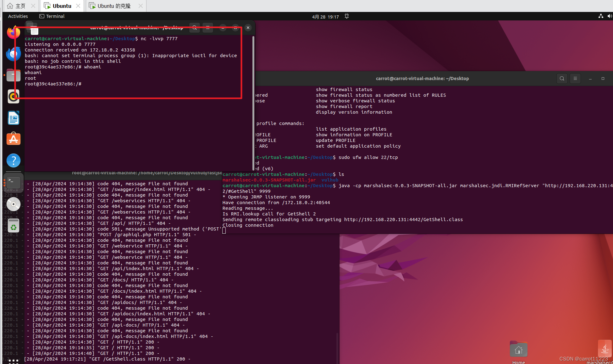The image size is (613, 364).
Task: Launch LibreOffice Writer from the dock
Action: point(14,118)
